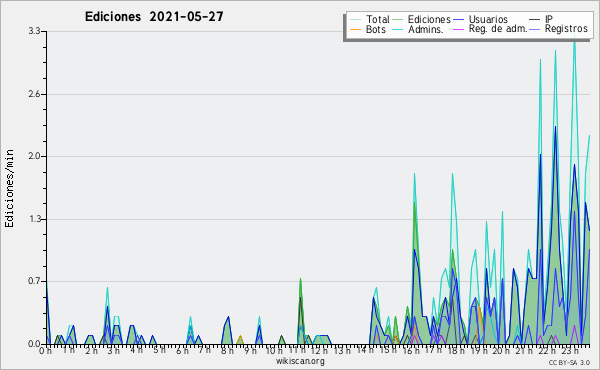Click the '6 h' x-axis label

click(x=183, y=351)
